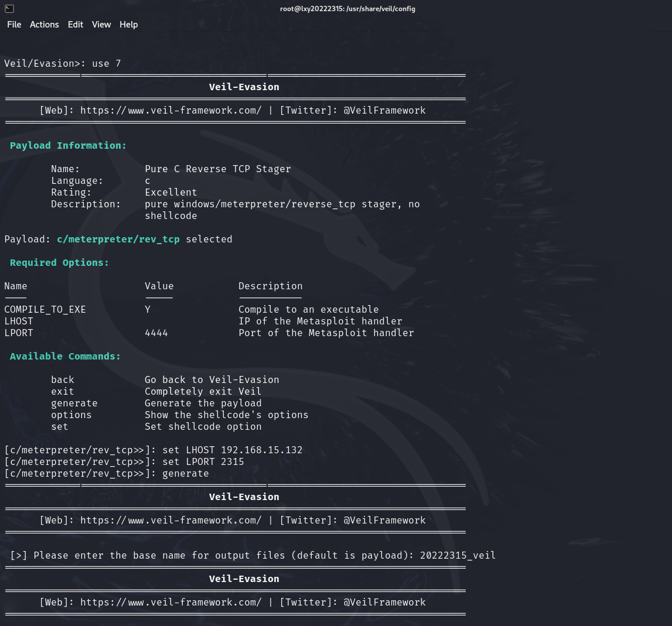
Task: Open the Actions menu
Action: (x=44, y=25)
